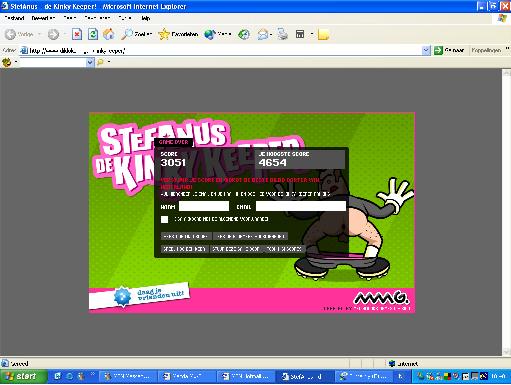Open the Bestand menu
This screenshot has height=385, width=511.
pos(14,18)
